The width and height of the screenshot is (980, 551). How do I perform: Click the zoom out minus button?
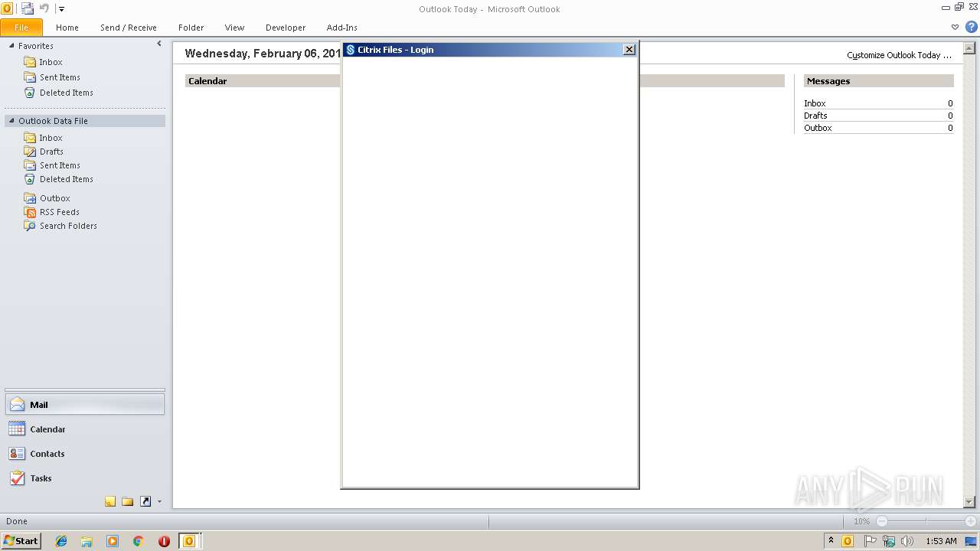point(882,521)
